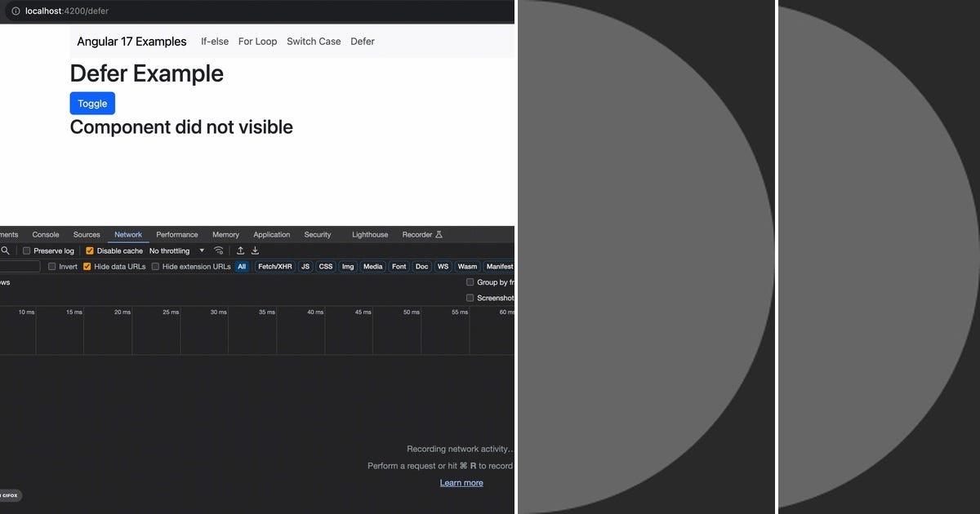Switch to the Lighthouse tab
Image resolution: width=980 pixels, height=514 pixels.
pyautogui.click(x=370, y=235)
